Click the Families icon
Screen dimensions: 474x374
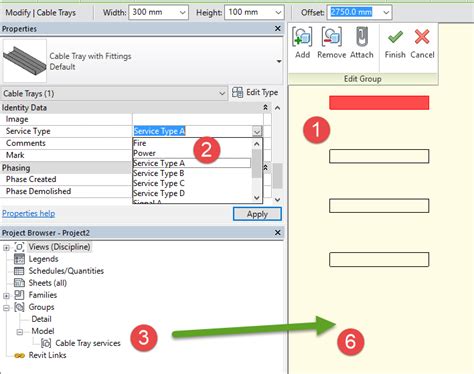pyautogui.click(x=19, y=295)
